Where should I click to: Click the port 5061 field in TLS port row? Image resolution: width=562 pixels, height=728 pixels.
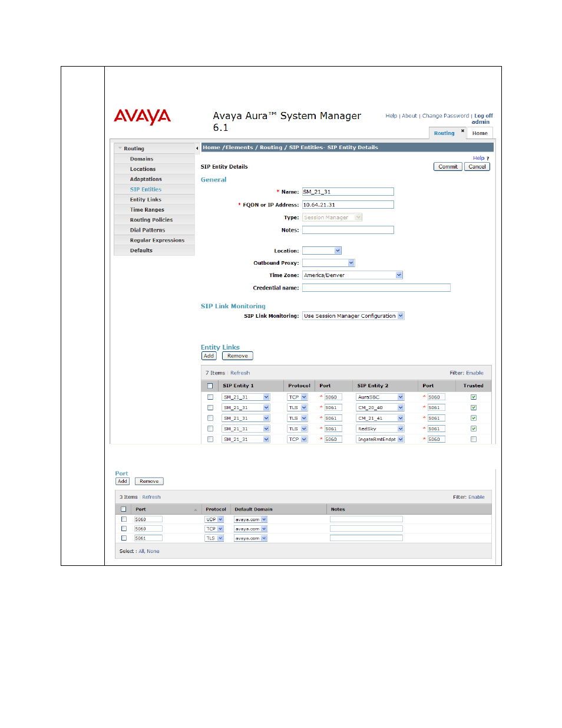tap(148, 538)
